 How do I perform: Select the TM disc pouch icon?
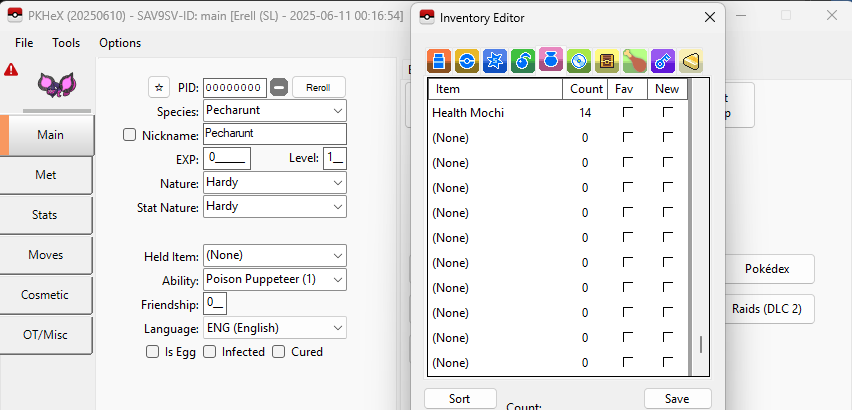(577, 62)
